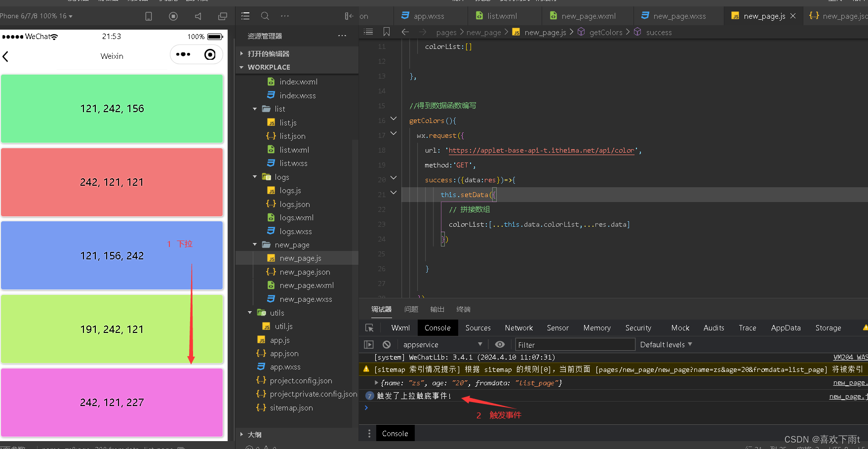The image size is (868, 449).
Task: Mute simulator sound with speaker icon
Action: pyautogui.click(x=198, y=16)
